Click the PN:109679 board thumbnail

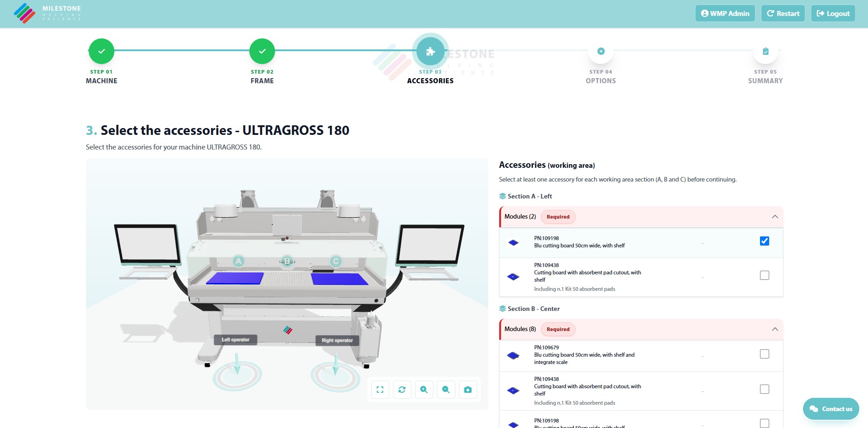(513, 355)
